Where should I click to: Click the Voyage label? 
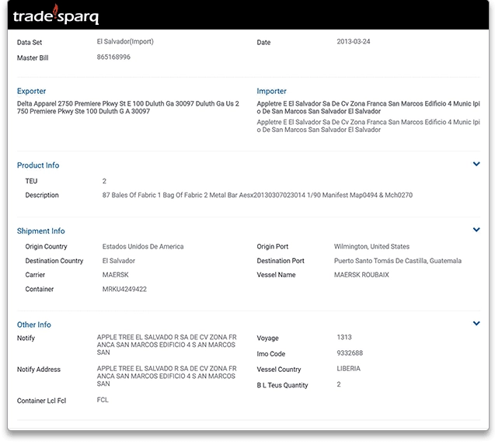pyautogui.click(x=267, y=339)
